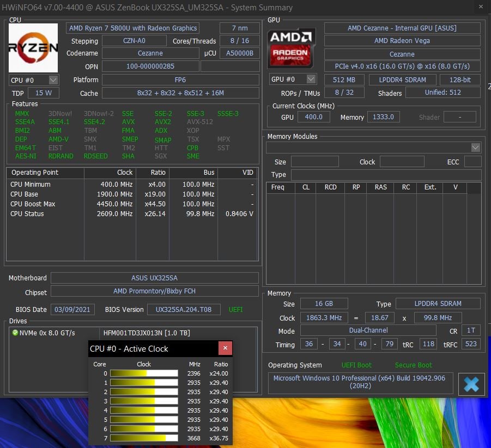Click the 15 W TDP field
This screenshot has width=491, height=448.
[x=43, y=93]
